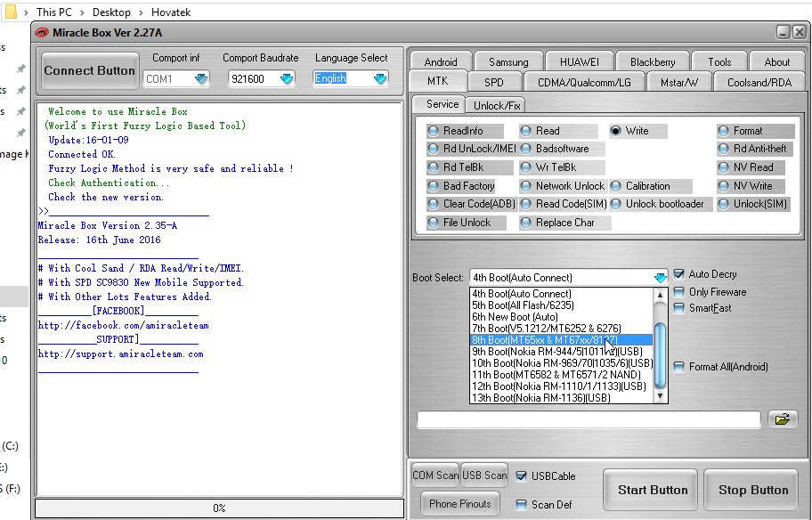The image size is (812, 520).
Task: Choose 6th New Boot (Auto) option
Action: pos(561,316)
